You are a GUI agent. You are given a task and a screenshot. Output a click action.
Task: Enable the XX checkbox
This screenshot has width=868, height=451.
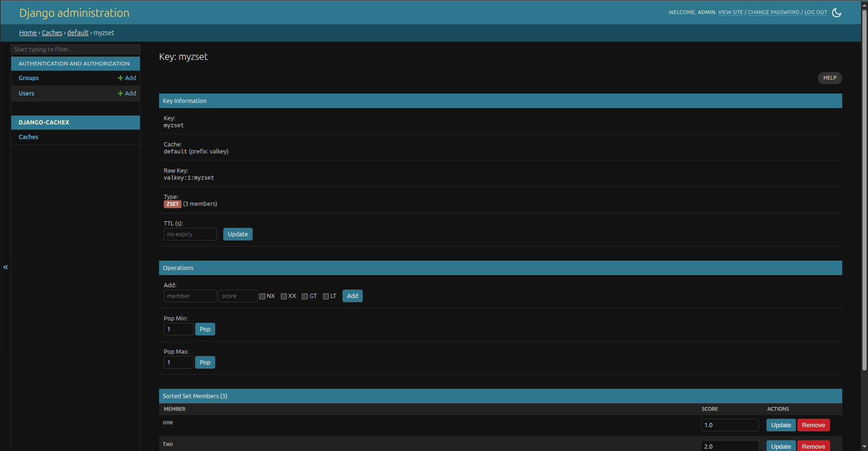click(284, 296)
